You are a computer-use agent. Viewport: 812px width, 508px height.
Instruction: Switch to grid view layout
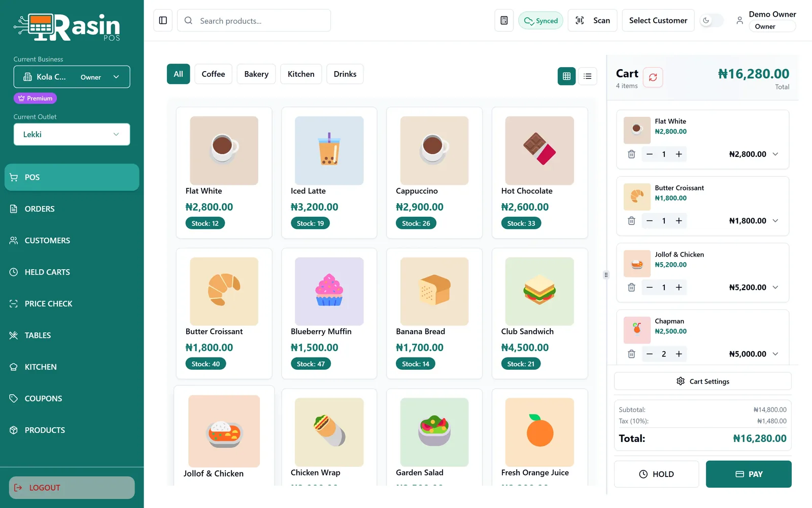pyautogui.click(x=566, y=76)
